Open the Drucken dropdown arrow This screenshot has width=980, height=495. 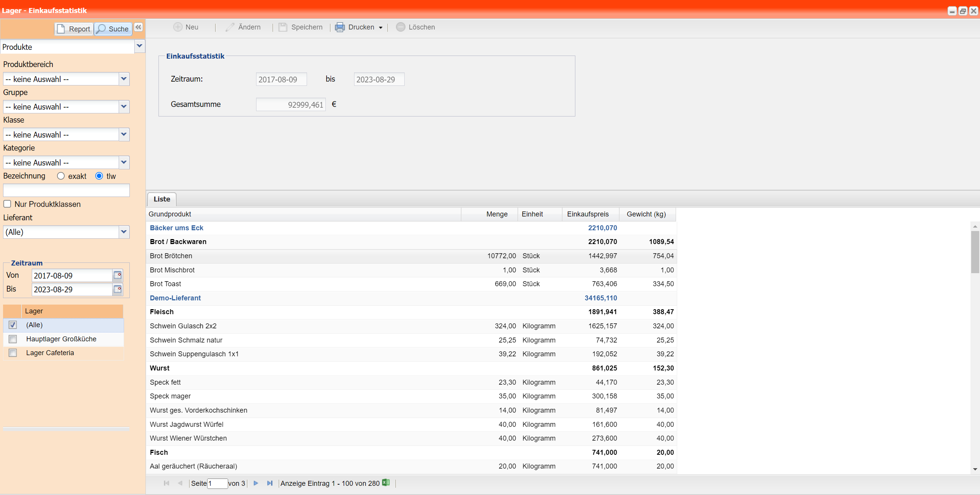[x=381, y=28]
